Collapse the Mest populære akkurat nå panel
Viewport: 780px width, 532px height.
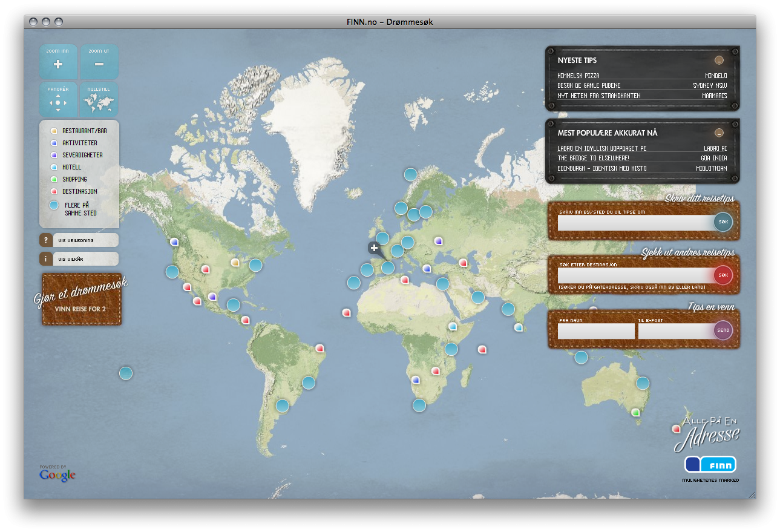(x=718, y=133)
